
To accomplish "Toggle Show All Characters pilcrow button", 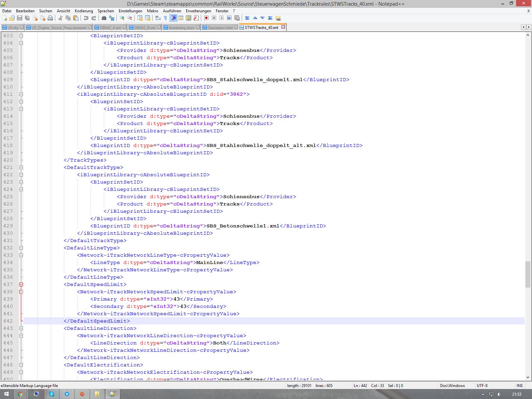I will [x=165, y=18].
